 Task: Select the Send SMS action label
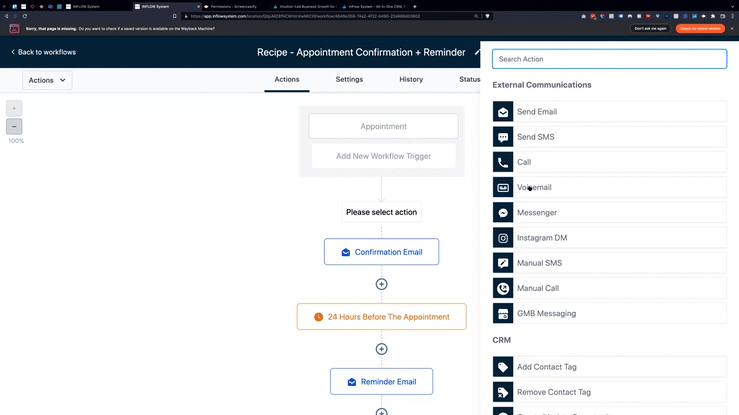(x=535, y=137)
